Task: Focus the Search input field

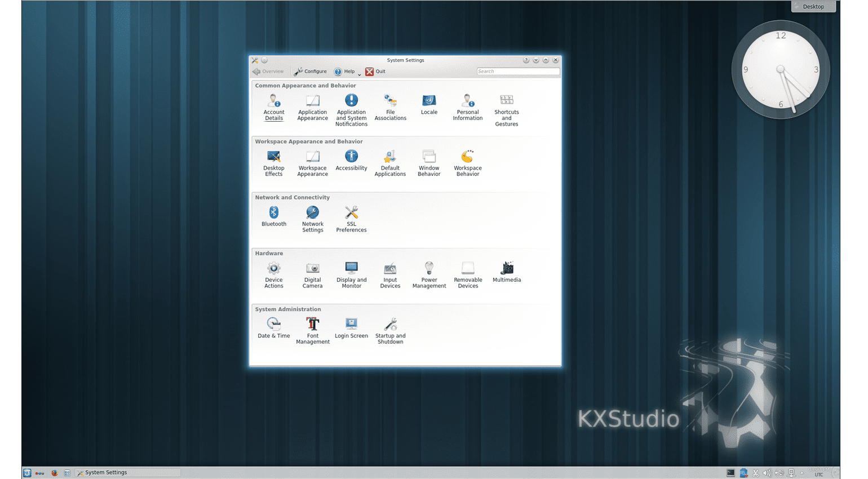Action: (517, 72)
